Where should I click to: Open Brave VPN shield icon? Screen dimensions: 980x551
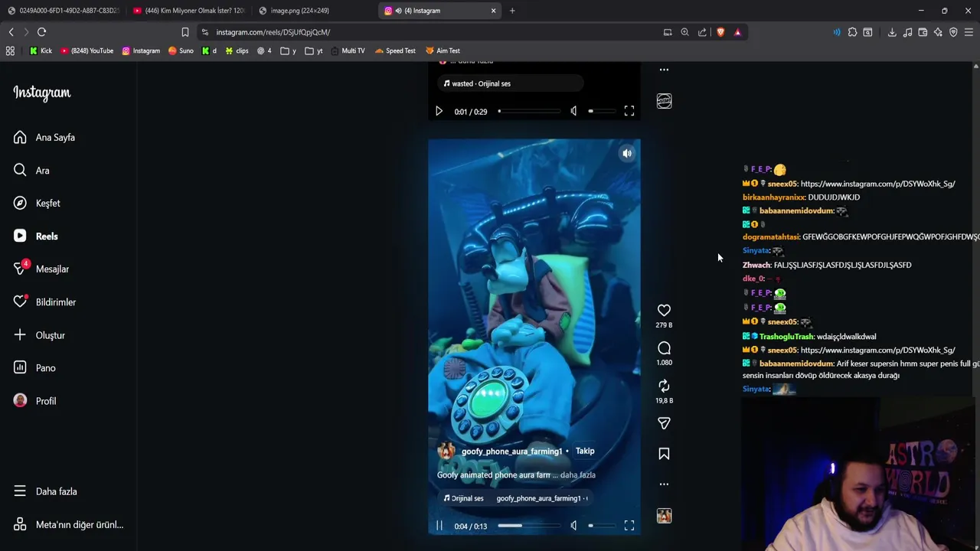coord(953,32)
